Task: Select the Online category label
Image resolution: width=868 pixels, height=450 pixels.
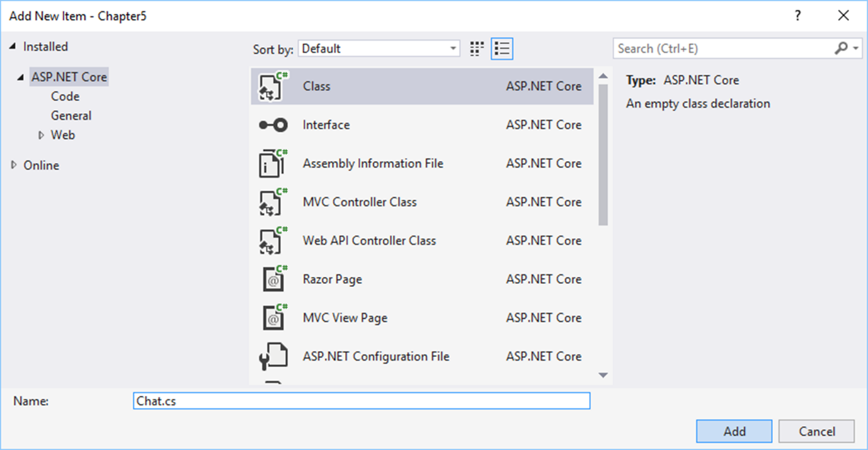Action: coord(41,166)
